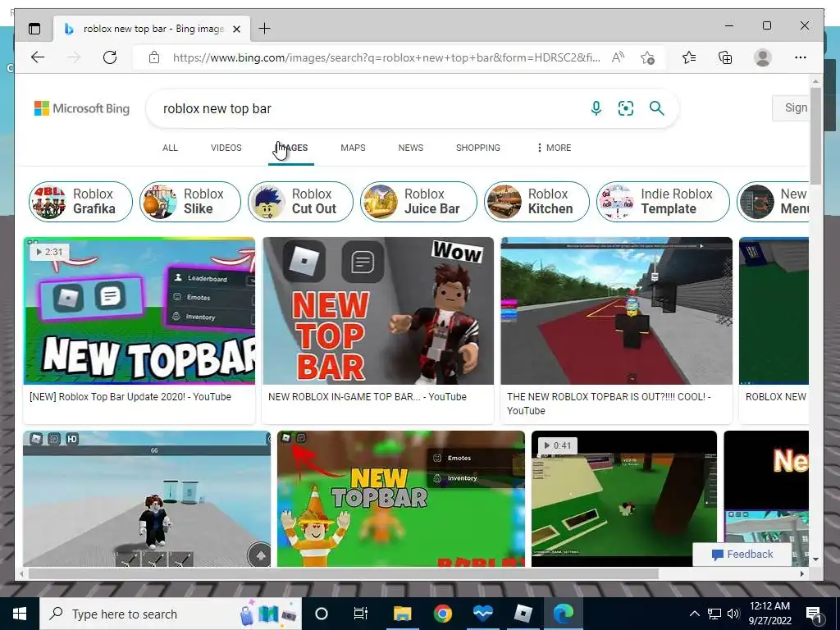This screenshot has height=630, width=840.
Task: Click the vertical page scrollbar thumb
Action: (x=815, y=135)
